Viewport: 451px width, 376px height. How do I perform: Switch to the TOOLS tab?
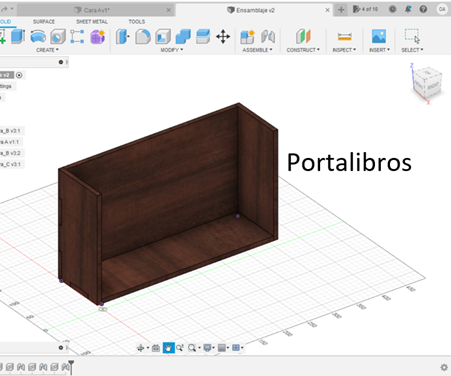click(137, 22)
